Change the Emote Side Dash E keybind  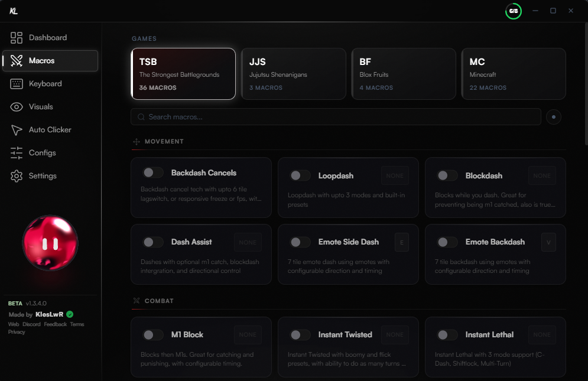(402, 242)
